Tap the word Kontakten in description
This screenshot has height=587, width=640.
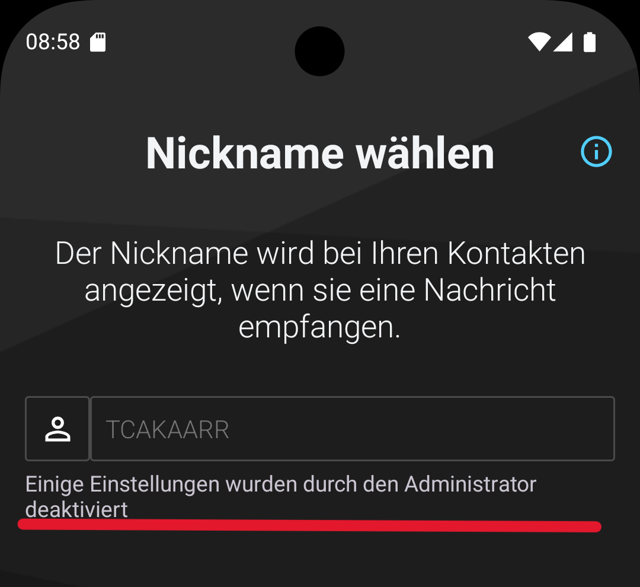tap(516, 253)
